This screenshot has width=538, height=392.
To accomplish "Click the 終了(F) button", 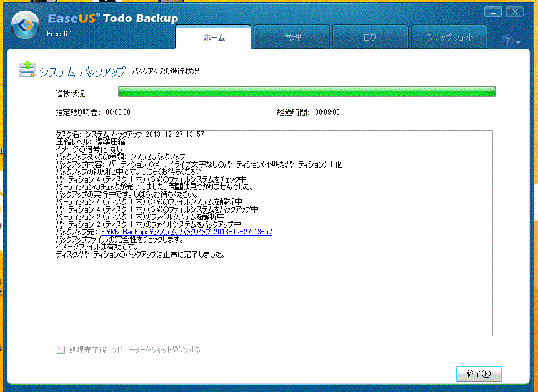I will point(479,373).
